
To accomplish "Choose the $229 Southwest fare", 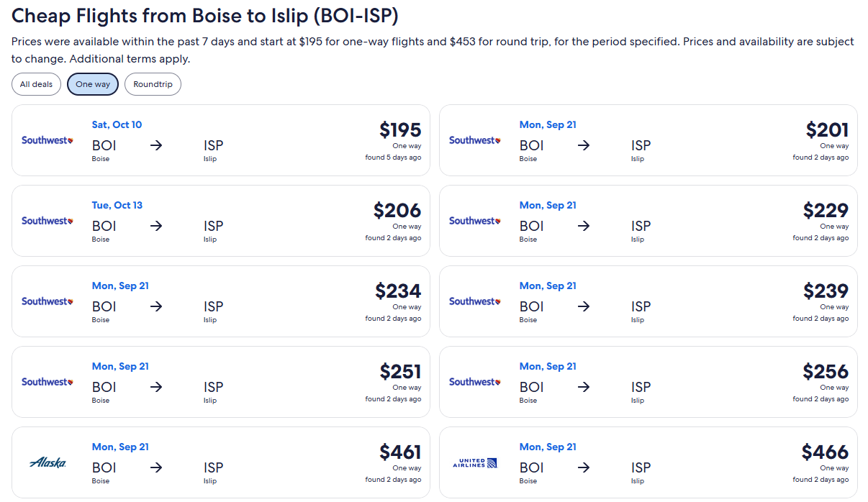I will [648, 221].
